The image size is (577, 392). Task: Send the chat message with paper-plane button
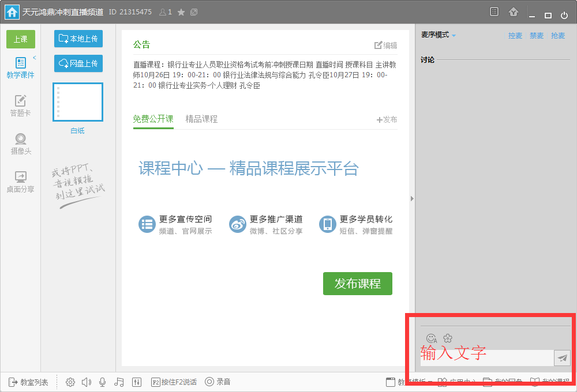pos(562,358)
